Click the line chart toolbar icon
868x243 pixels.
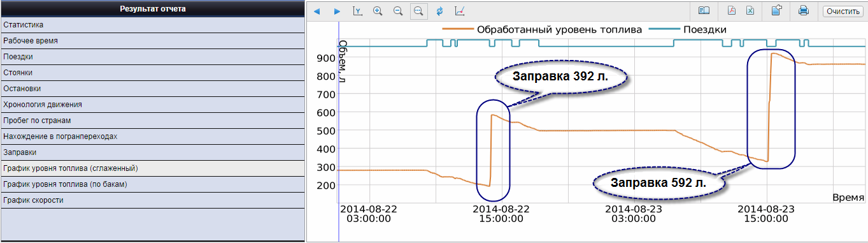click(x=460, y=11)
